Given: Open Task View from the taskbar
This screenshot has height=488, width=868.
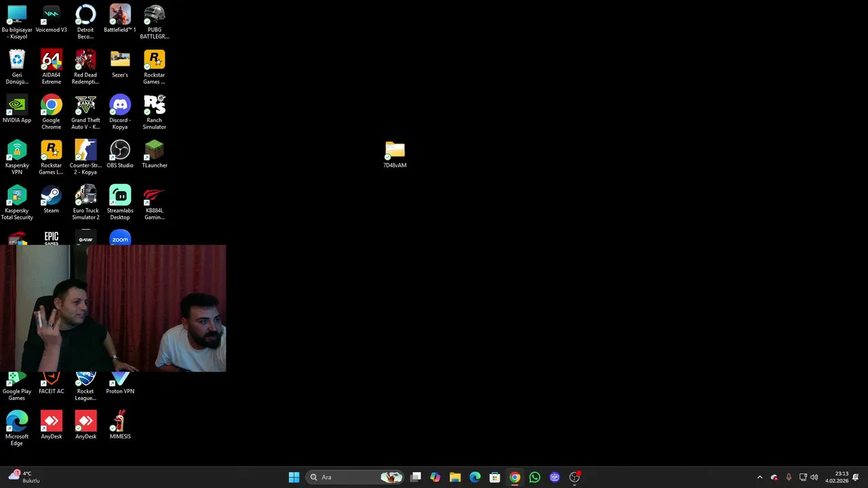Looking at the screenshot, I should click(416, 477).
